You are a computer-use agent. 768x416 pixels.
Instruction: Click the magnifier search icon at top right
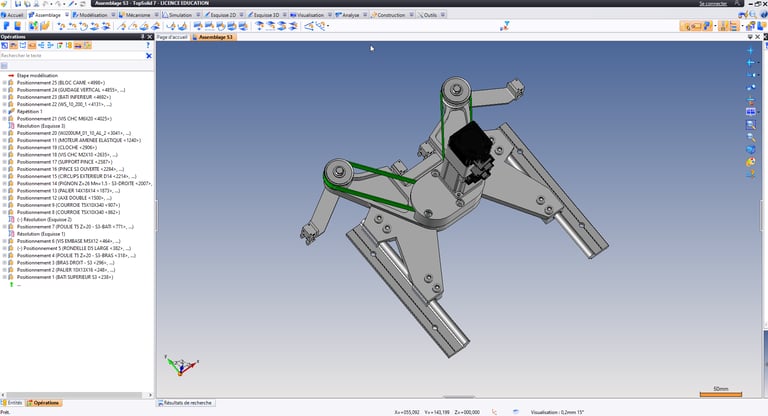tap(753, 15)
